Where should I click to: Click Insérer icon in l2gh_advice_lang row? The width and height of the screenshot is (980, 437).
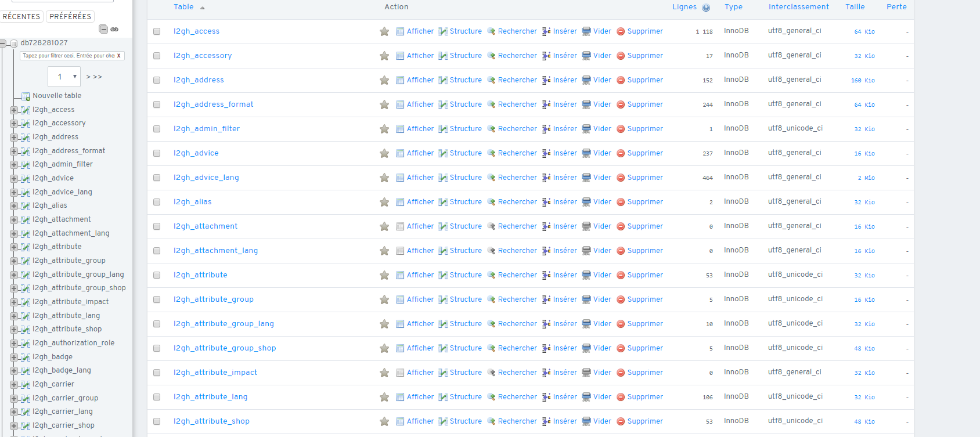(546, 178)
